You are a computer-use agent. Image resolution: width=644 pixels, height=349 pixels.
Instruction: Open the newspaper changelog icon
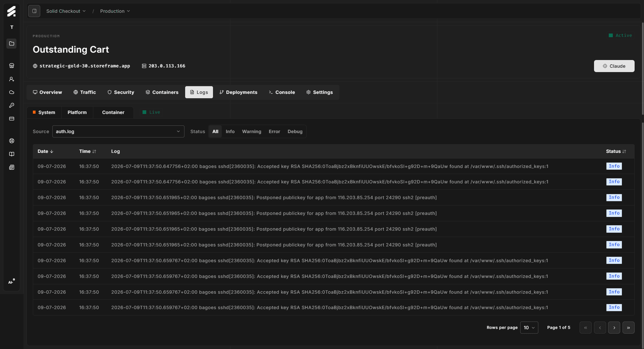coord(12,167)
